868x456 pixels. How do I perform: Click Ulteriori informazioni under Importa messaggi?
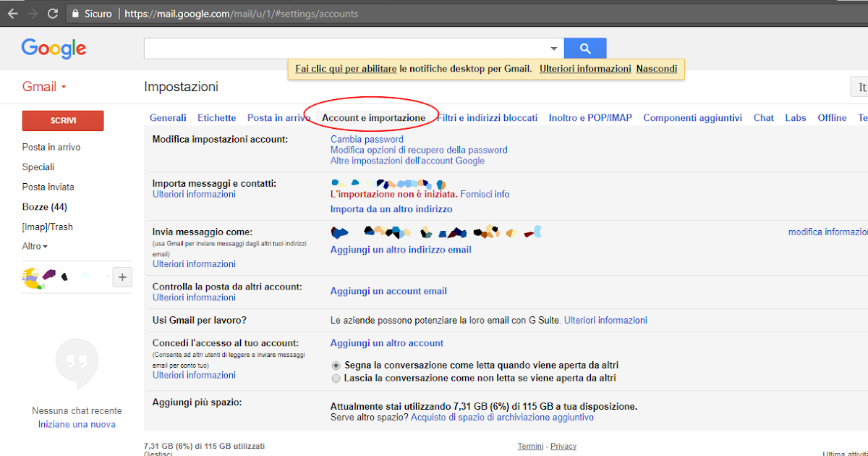194,194
